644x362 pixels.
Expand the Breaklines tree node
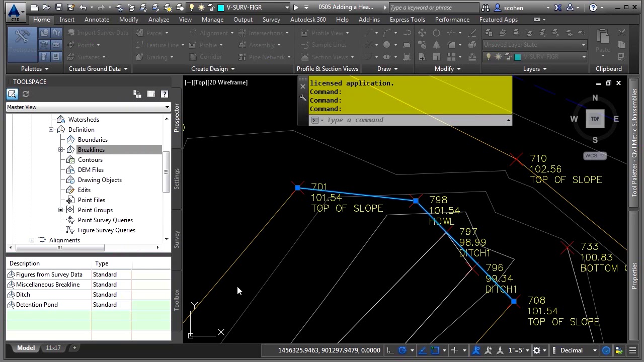point(61,150)
